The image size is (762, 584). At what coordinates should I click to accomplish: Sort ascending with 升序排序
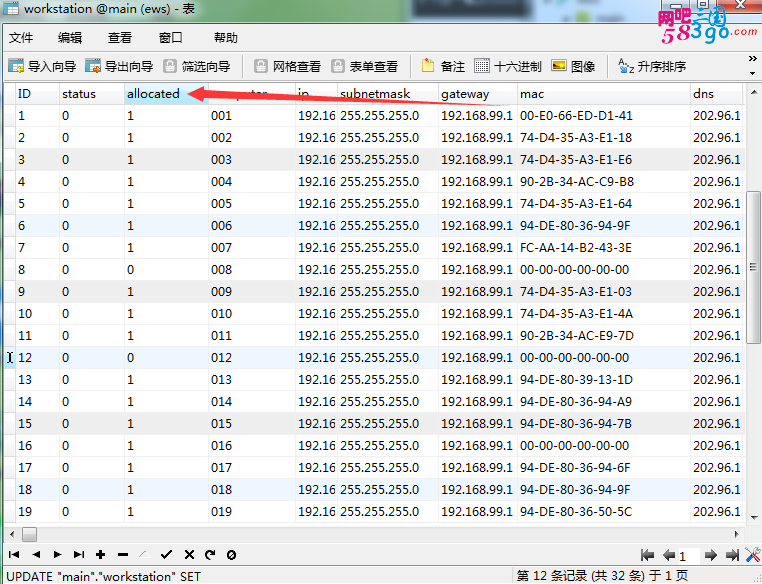(652, 67)
